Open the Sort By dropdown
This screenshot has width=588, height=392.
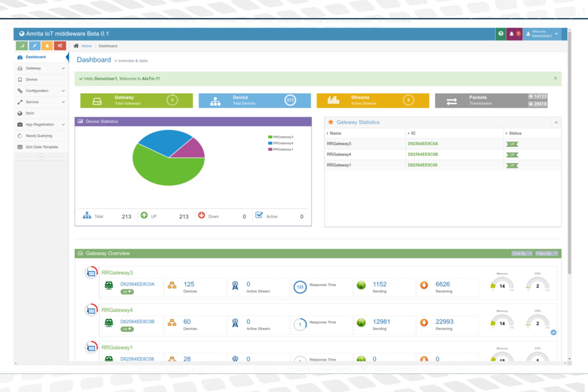[x=522, y=253]
